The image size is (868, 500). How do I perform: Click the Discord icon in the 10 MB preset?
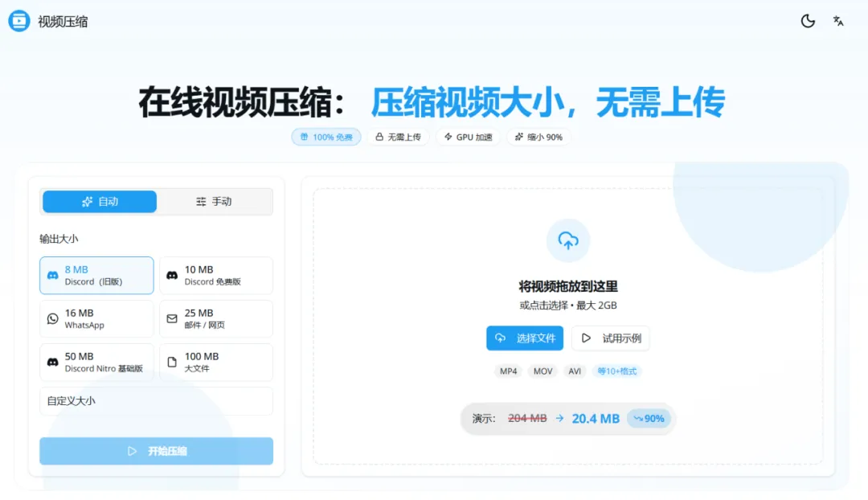pos(172,275)
